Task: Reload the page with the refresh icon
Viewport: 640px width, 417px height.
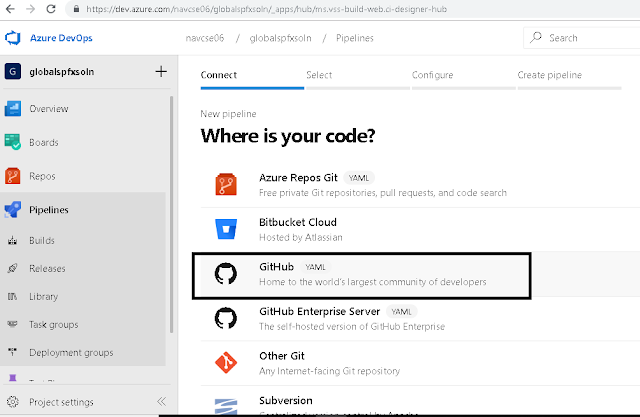Action: 51,9
